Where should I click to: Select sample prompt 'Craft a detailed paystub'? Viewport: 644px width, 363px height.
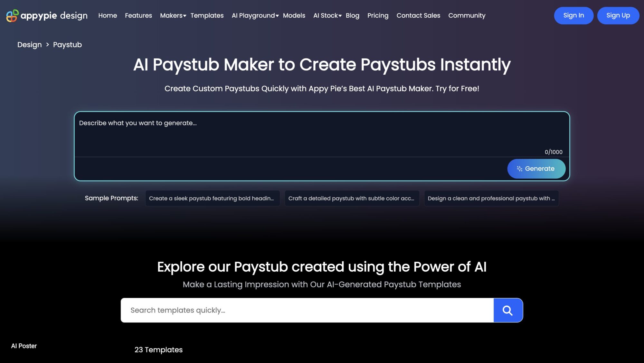(x=352, y=198)
